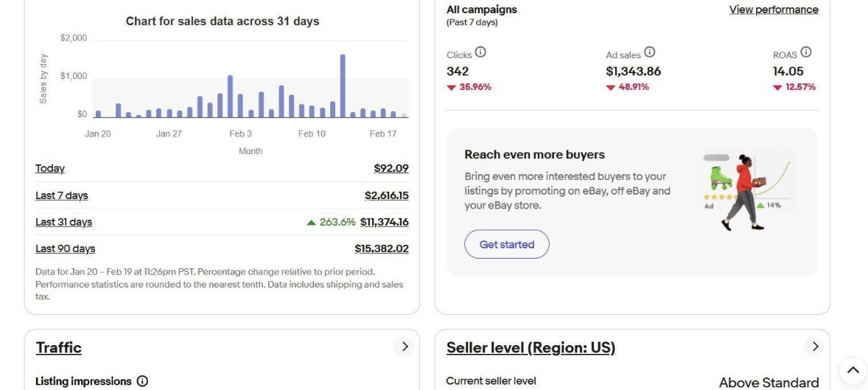Click the tallest bar in sales chart
The height and width of the screenshot is (390, 868).
pos(343,86)
